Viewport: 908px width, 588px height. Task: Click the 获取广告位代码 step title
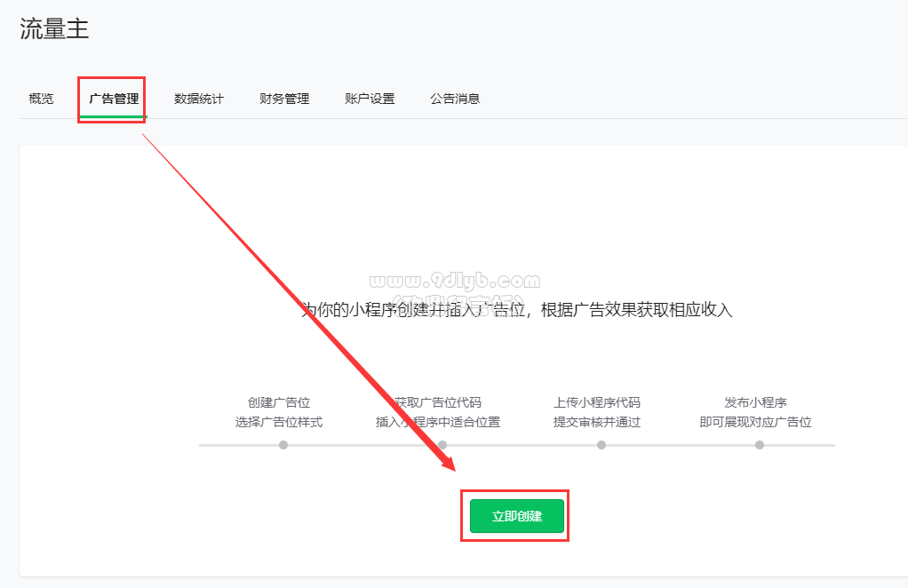coord(438,402)
